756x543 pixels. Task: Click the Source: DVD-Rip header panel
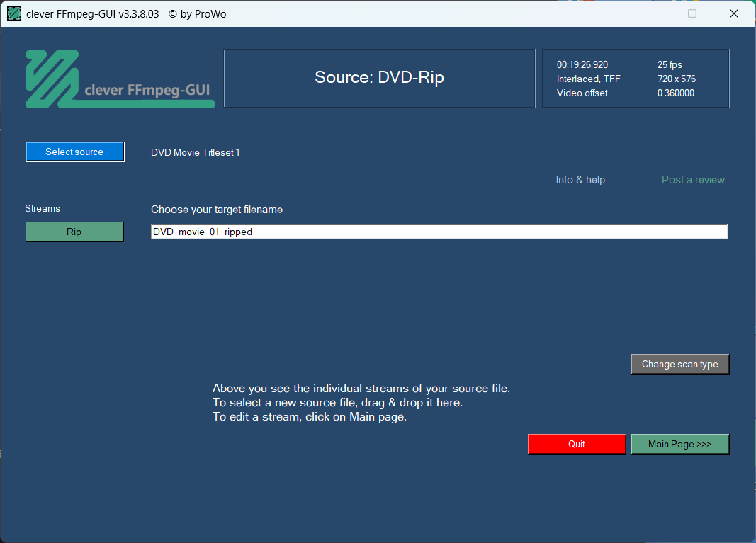[x=380, y=79]
